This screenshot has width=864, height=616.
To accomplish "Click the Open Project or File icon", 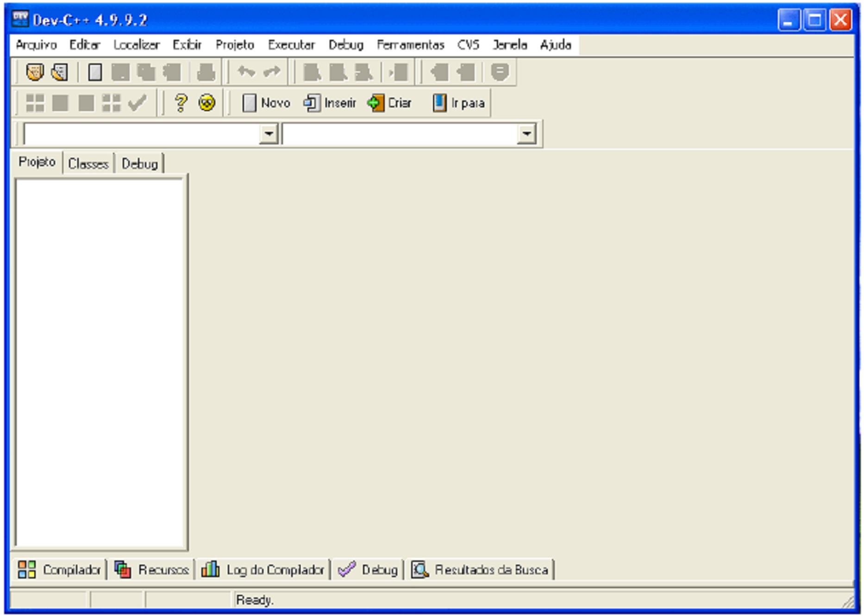I will pyautogui.click(x=60, y=72).
